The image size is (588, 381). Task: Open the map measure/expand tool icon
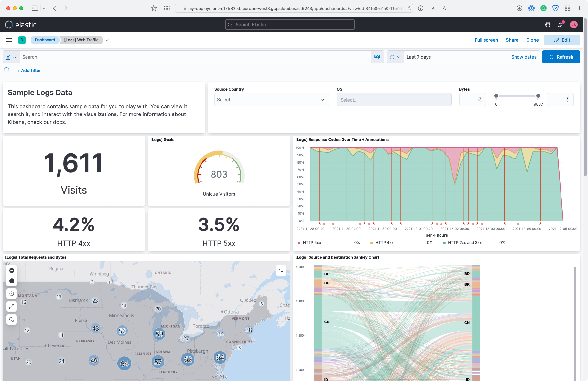point(12,306)
